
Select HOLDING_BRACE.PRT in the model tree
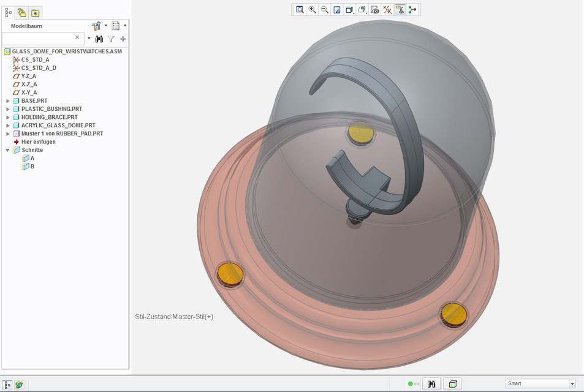(x=49, y=117)
